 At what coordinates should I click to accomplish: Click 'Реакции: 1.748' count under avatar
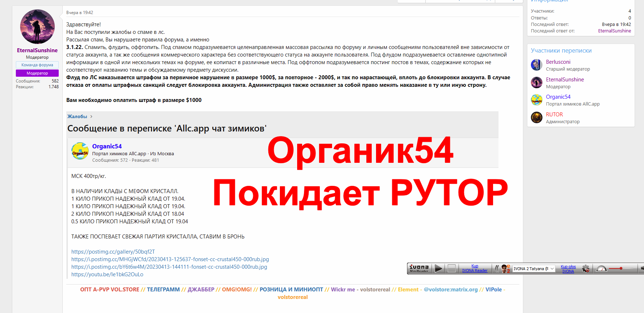[37, 87]
